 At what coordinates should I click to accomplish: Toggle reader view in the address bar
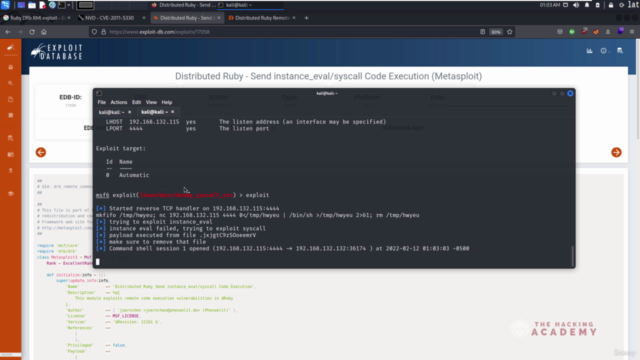482,32
